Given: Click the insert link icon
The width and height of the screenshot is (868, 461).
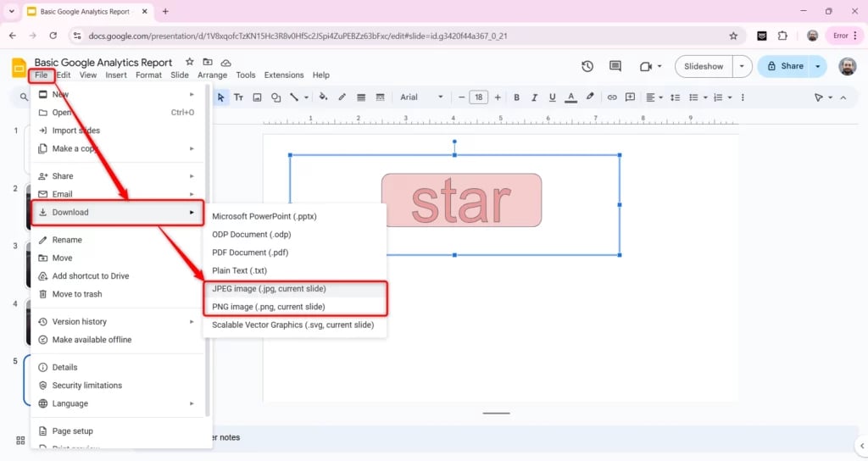Looking at the screenshot, I should click(x=612, y=97).
